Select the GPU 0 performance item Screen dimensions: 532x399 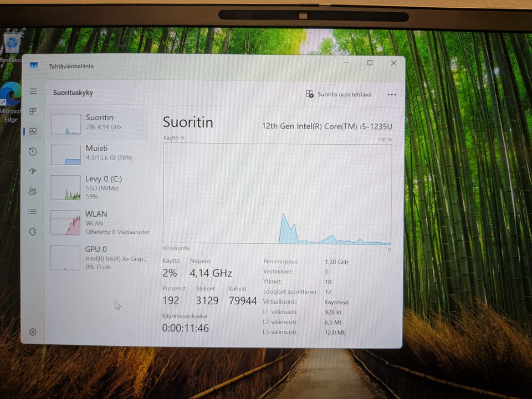click(99, 258)
